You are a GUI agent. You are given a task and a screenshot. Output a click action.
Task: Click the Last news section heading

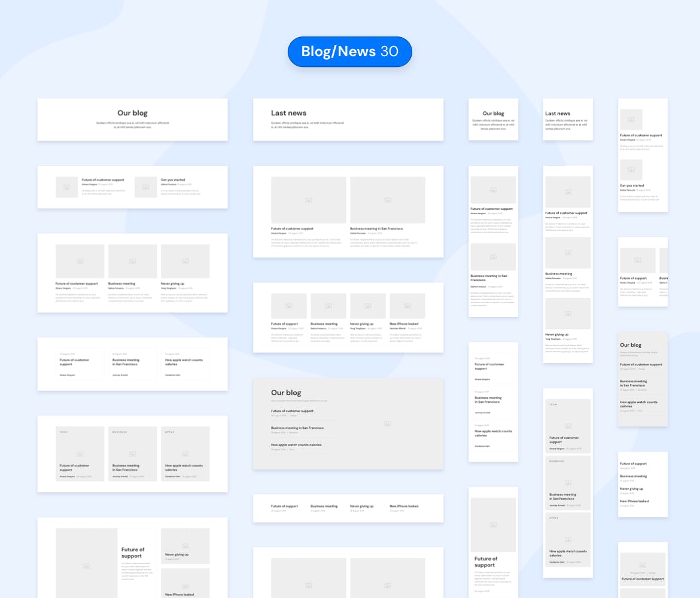coord(288,113)
